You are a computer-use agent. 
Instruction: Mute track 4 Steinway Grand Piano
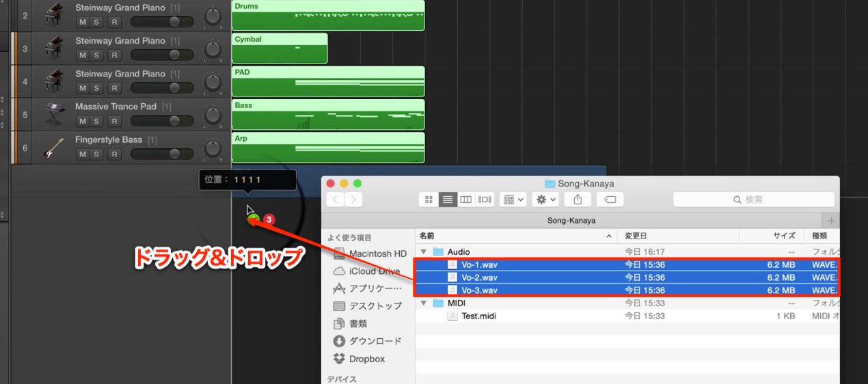(x=82, y=88)
